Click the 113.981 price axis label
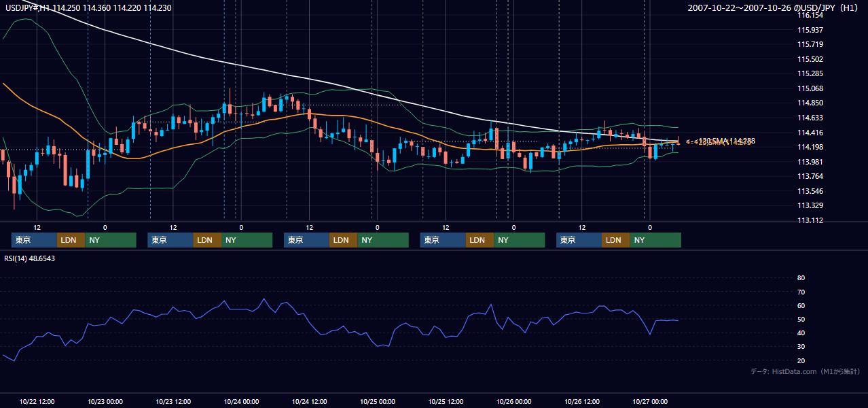The width and height of the screenshot is (868, 408). tap(810, 162)
